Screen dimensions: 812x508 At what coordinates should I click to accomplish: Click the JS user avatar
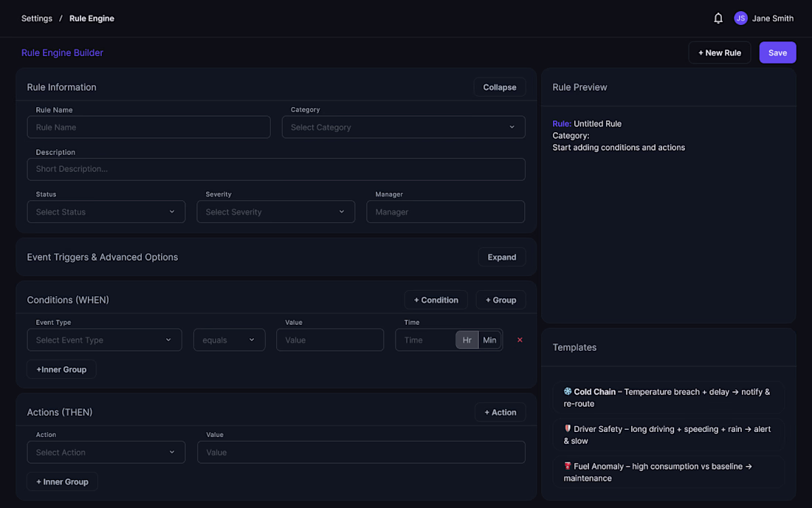[740, 18]
